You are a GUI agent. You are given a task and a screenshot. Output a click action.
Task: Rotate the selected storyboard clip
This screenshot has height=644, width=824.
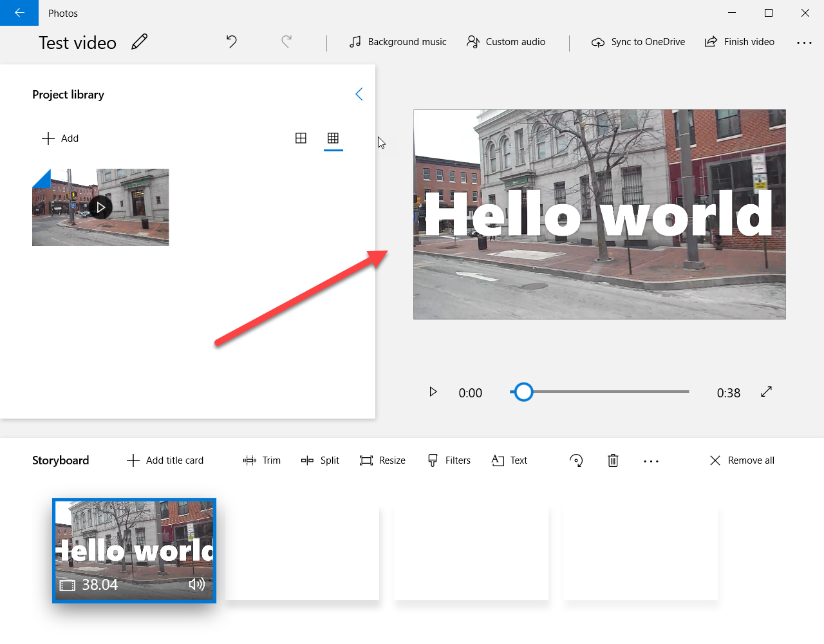tap(576, 460)
